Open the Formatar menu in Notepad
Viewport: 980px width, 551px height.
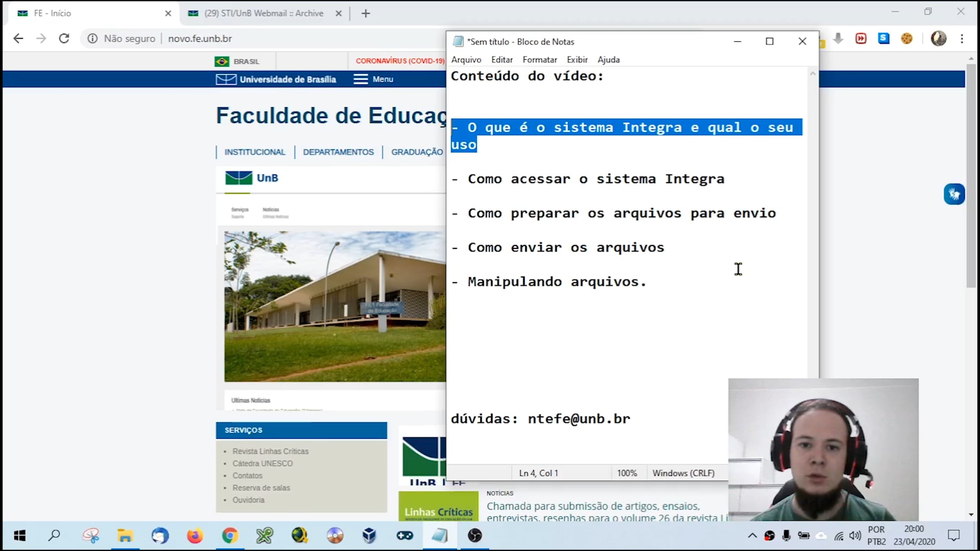point(539,60)
